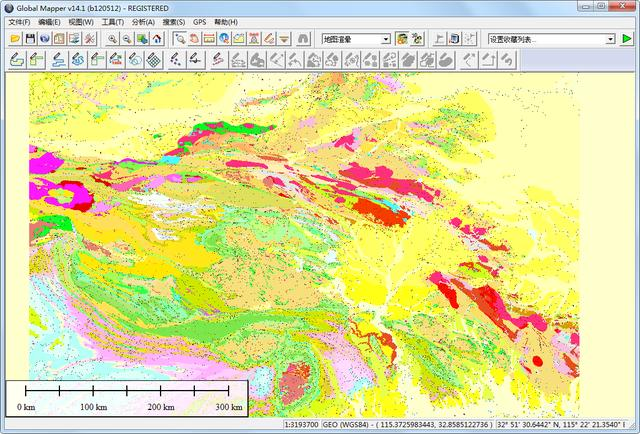Save workspace with the floppy disk icon
Viewport: 640px width, 434px height.
(30, 39)
